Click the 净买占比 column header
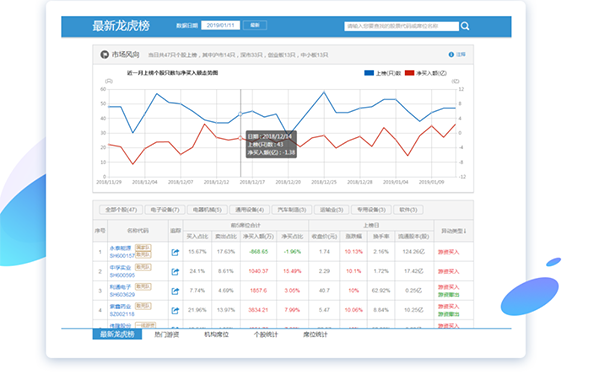The image size is (600, 376). (292, 236)
